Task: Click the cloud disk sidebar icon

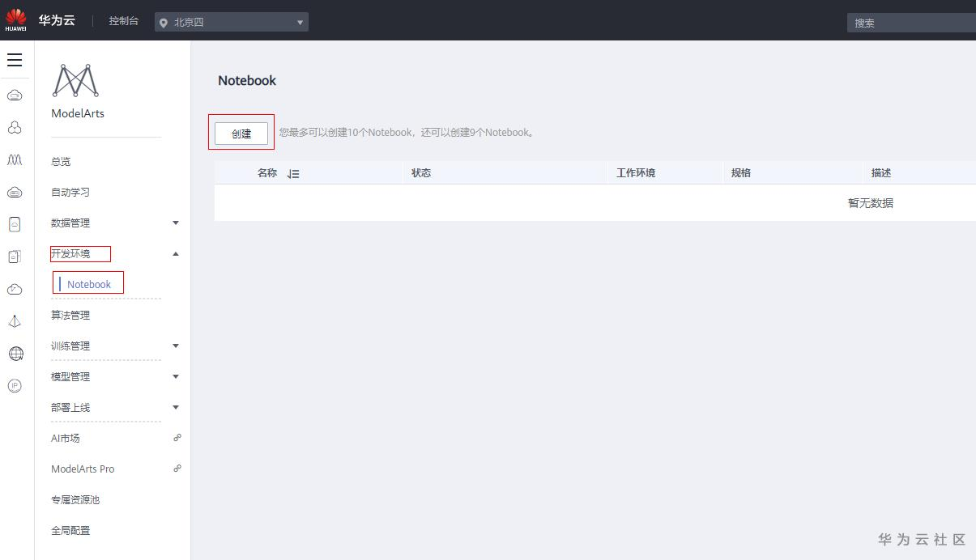Action: [15, 193]
